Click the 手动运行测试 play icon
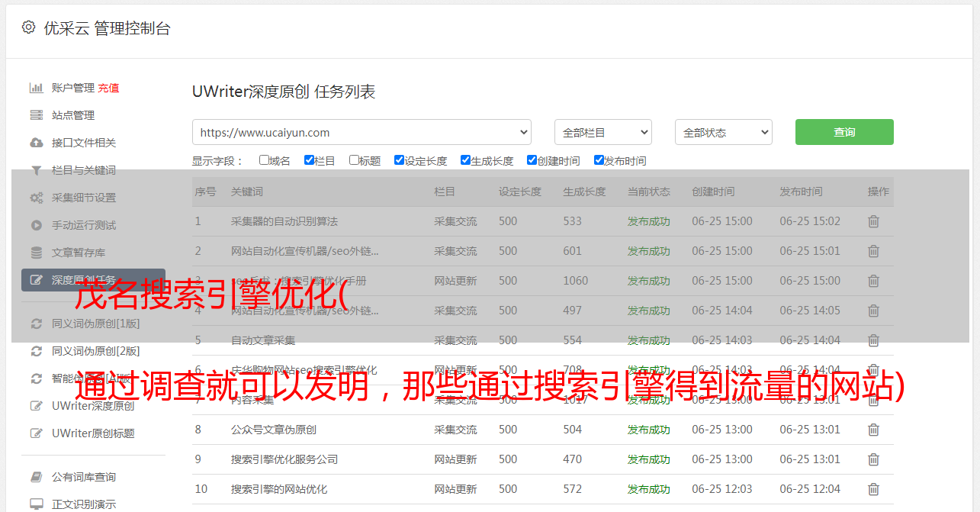 [36, 225]
